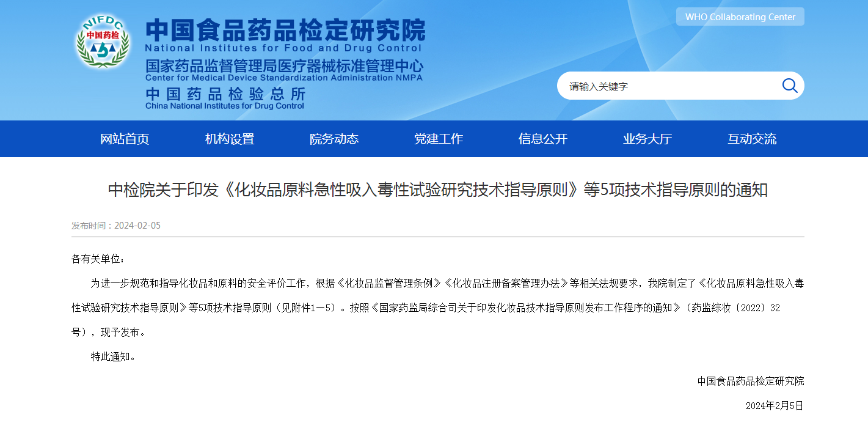Click the text 药监综妆〔2022〕32 in the paragraph
This screenshot has height=428, width=868.
coord(736,308)
